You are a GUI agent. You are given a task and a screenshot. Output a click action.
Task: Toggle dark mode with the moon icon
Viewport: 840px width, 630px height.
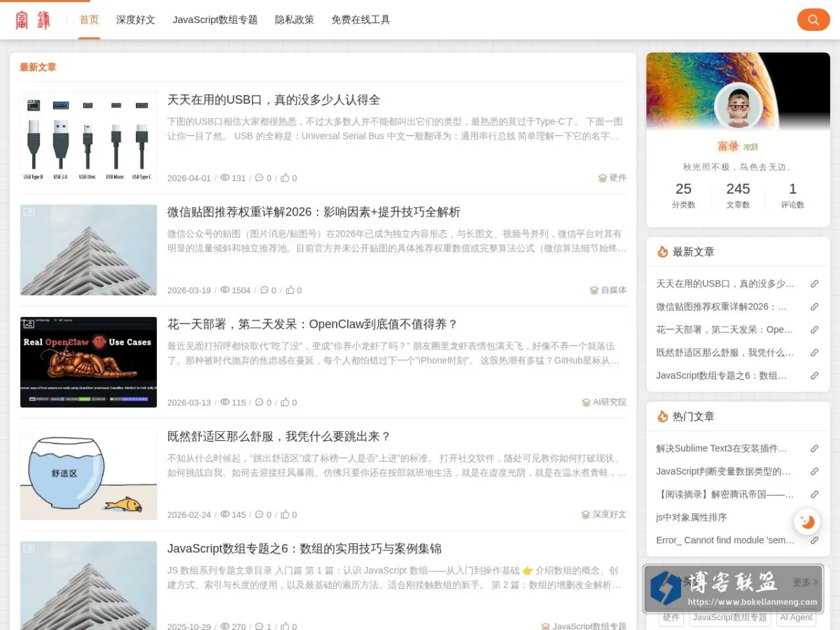(x=807, y=521)
